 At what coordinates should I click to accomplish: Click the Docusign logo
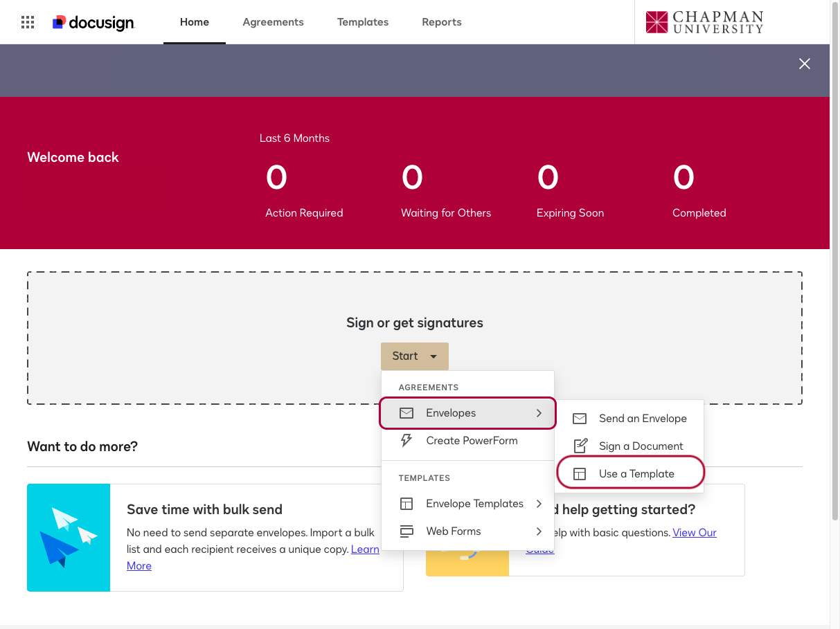click(x=93, y=23)
